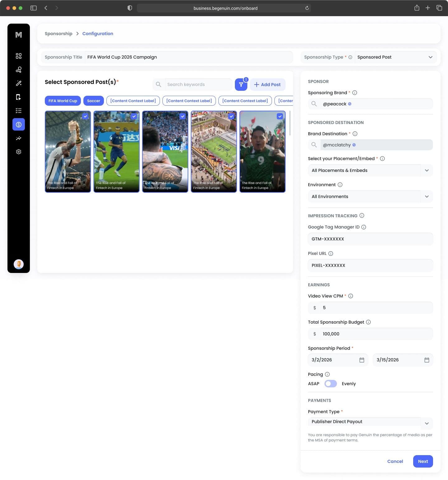Go to Sponsorship breadcrumb
448x480 pixels.
pyautogui.click(x=58, y=34)
